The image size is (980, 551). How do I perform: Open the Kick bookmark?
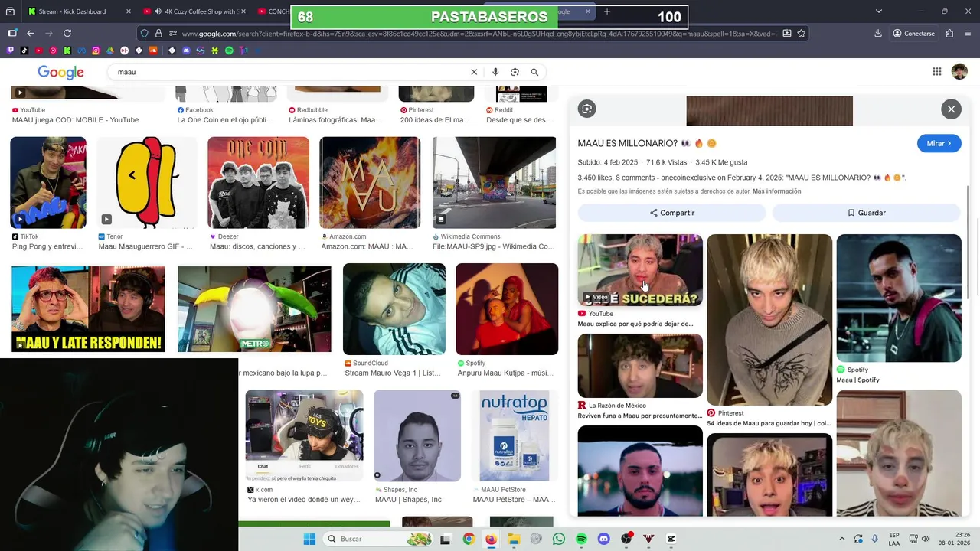(67, 51)
